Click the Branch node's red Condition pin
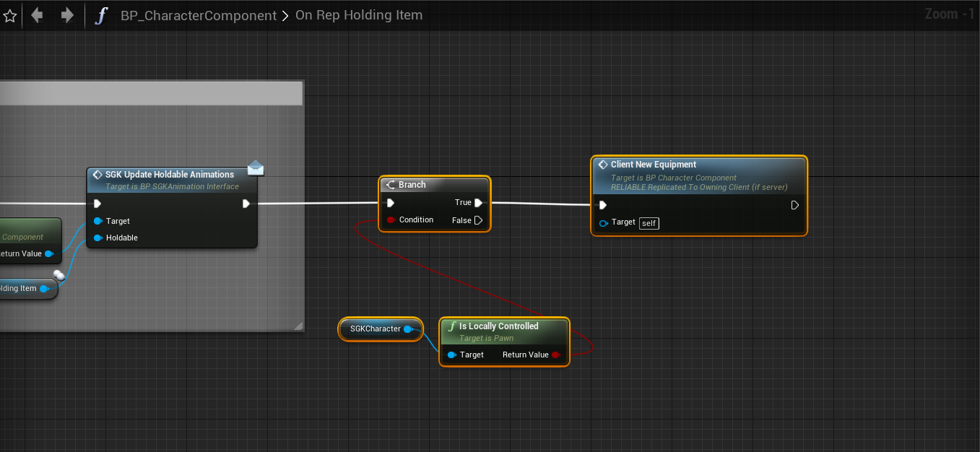This screenshot has width=980, height=452. pyautogui.click(x=391, y=220)
